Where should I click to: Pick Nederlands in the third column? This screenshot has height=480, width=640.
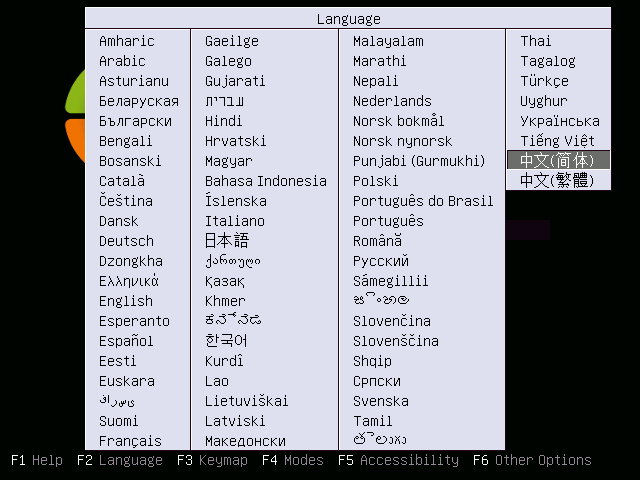392,101
